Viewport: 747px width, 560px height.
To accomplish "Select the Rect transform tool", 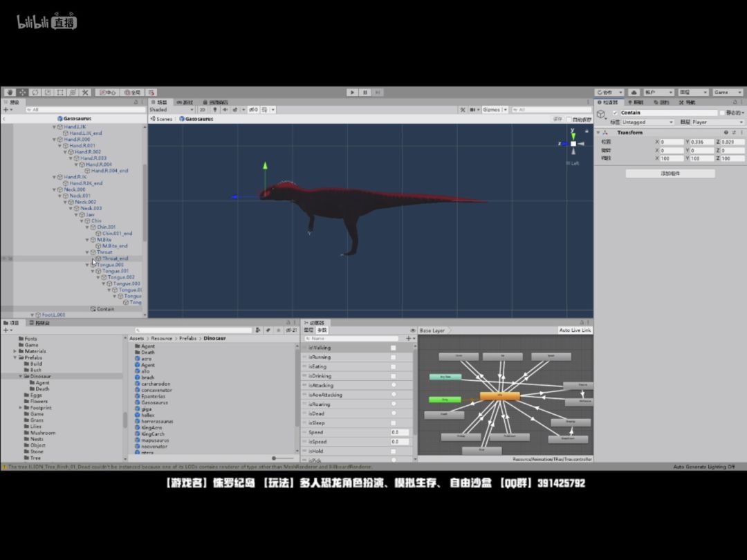I will point(60,93).
